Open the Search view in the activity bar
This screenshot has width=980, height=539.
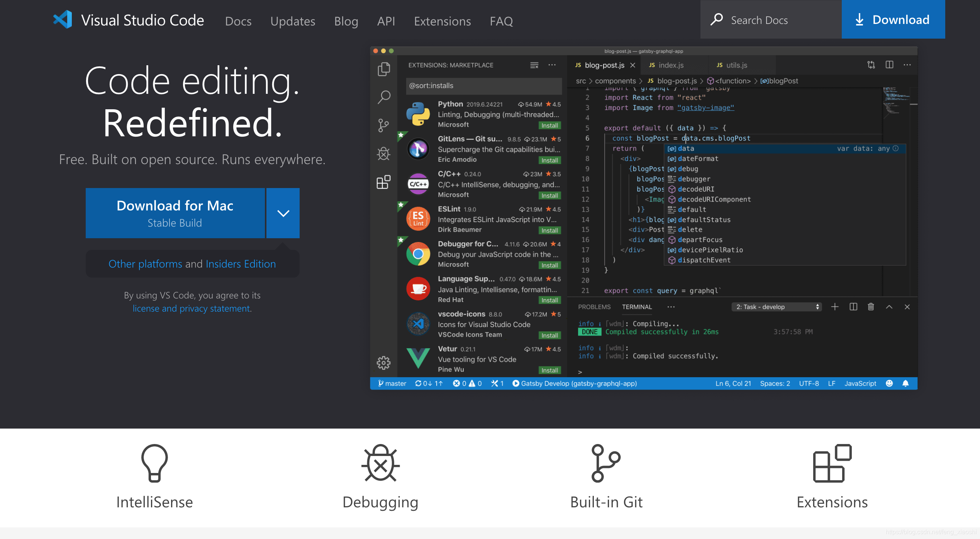[383, 97]
